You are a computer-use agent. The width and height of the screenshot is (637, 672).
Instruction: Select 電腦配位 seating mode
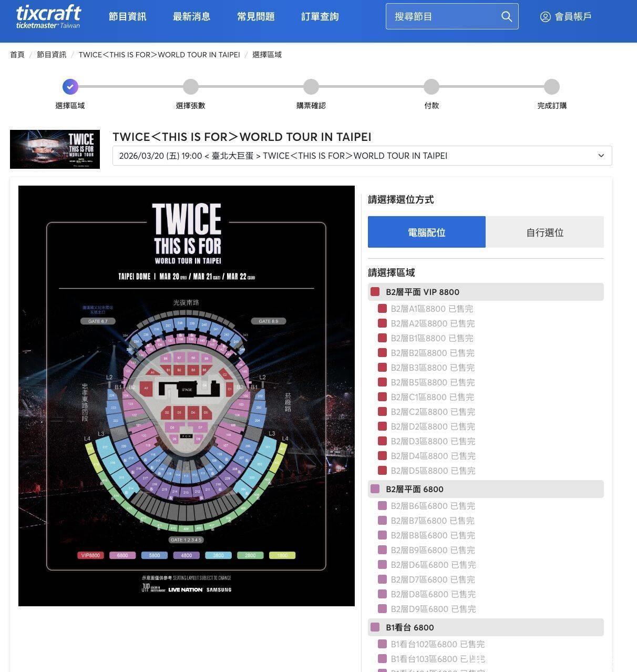click(426, 232)
